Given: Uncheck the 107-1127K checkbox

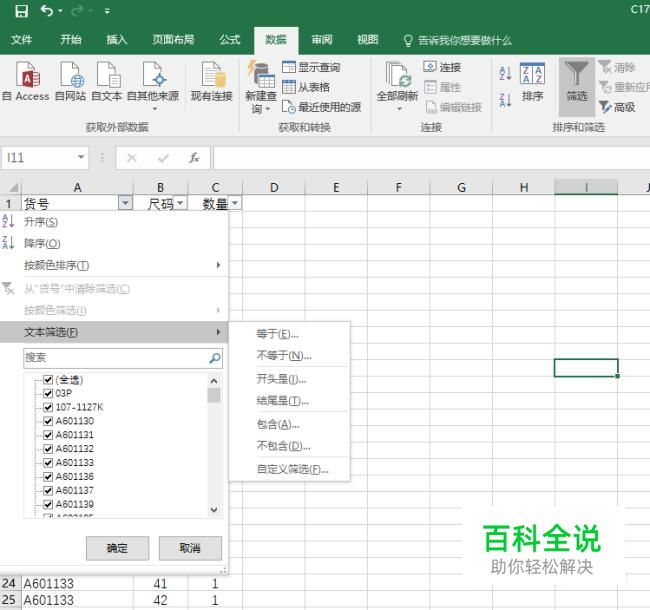Looking at the screenshot, I should (48, 407).
